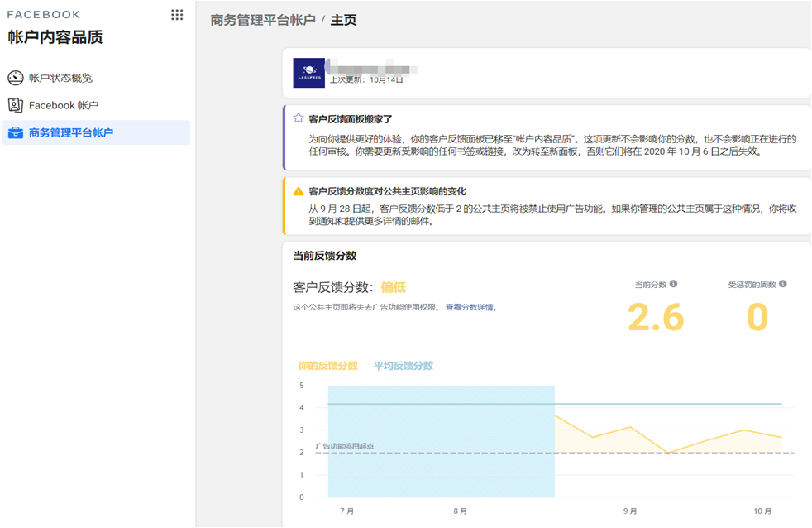Click the star icon beside 客户反馈面板搬家了
Image resolution: width=812 pixels, height=528 pixels.
click(299, 118)
